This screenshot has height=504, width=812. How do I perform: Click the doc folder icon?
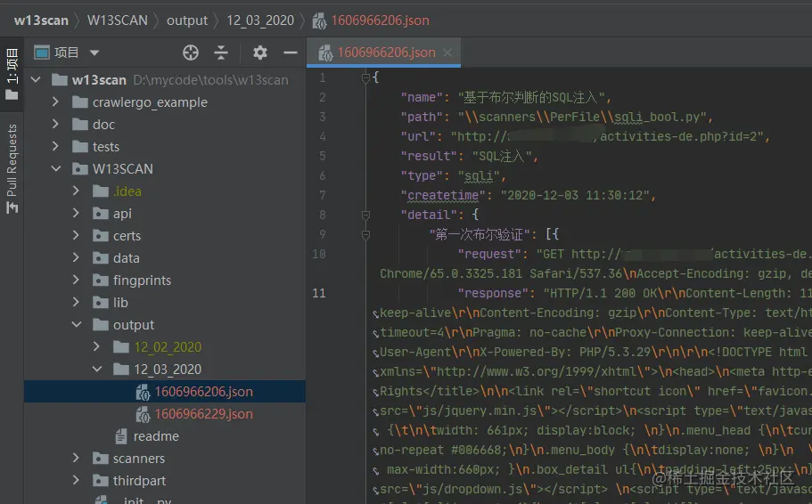pyautogui.click(x=79, y=124)
